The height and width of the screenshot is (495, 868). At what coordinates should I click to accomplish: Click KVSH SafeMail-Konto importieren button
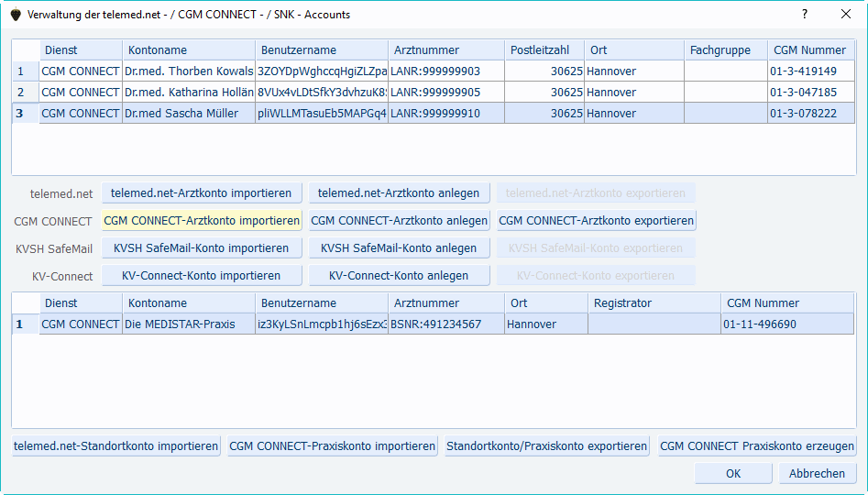tap(202, 248)
